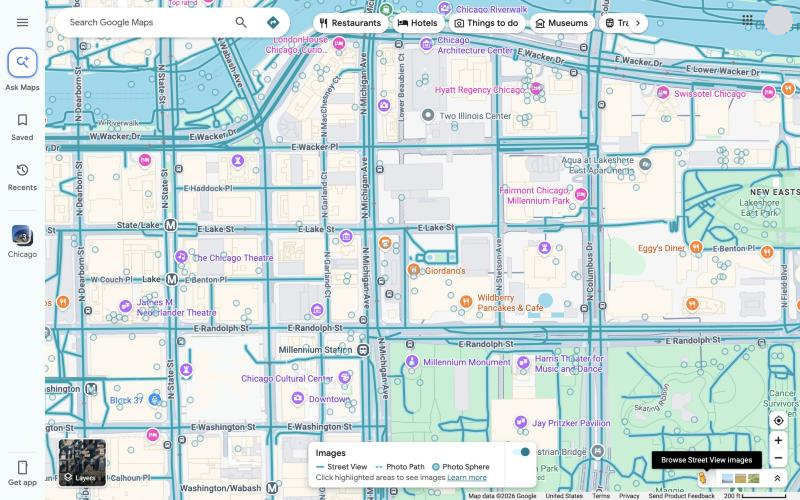Click the search magnifier icon
This screenshot has width=800, height=500.
point(241,22)
